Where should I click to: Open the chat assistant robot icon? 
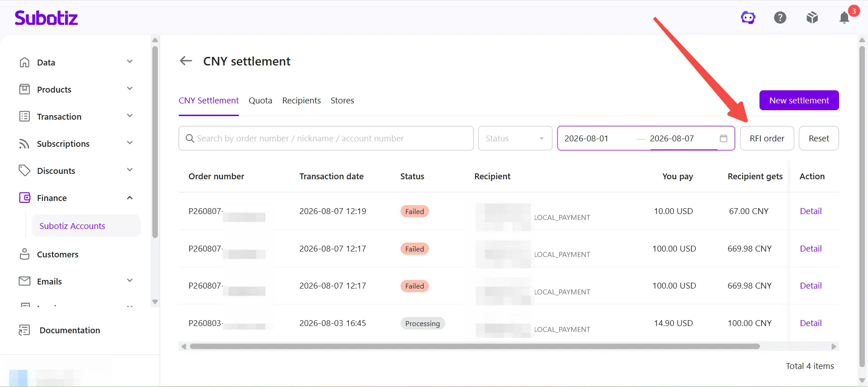[x=748, y=18]
